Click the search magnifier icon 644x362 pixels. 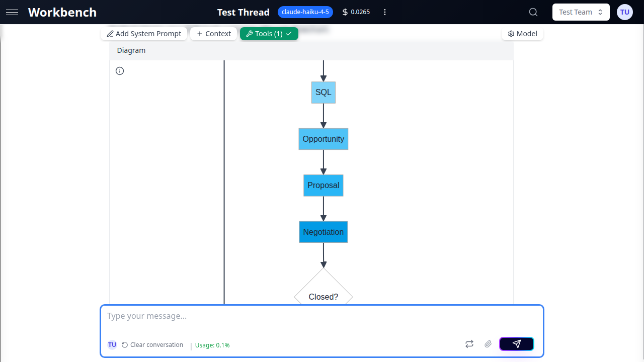coord(533,12)
